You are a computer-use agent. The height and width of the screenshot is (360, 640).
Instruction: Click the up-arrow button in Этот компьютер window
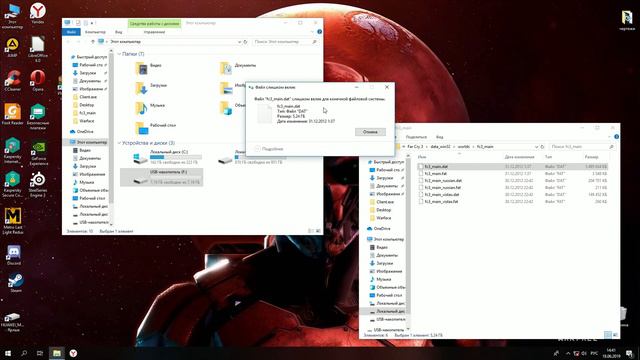coord(93,42)
